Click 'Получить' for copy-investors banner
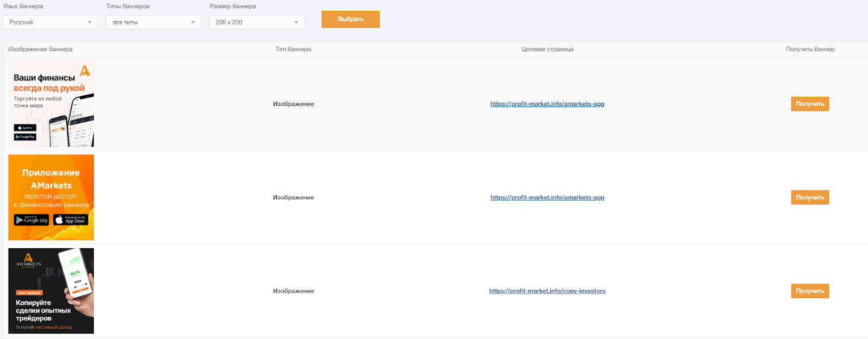Screen dimensions: 868x339 (x=810, y=291)
